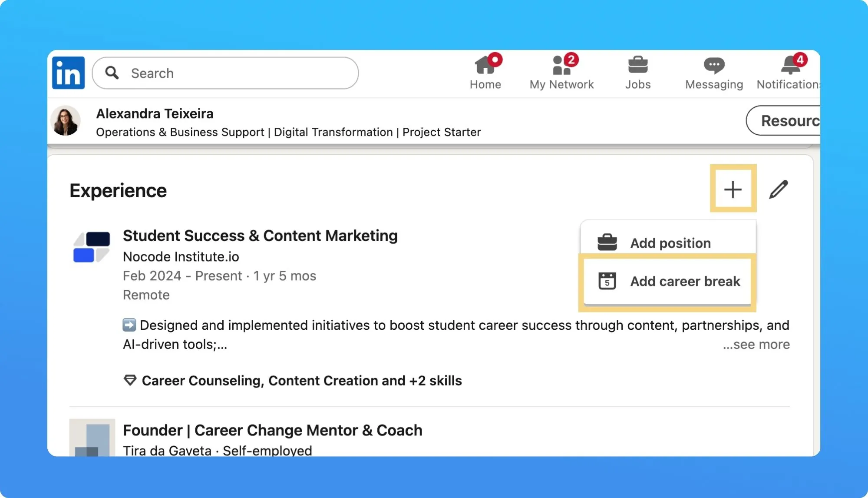
Task: Click the plus icon to add experience
Action: (x=733, y=189)
